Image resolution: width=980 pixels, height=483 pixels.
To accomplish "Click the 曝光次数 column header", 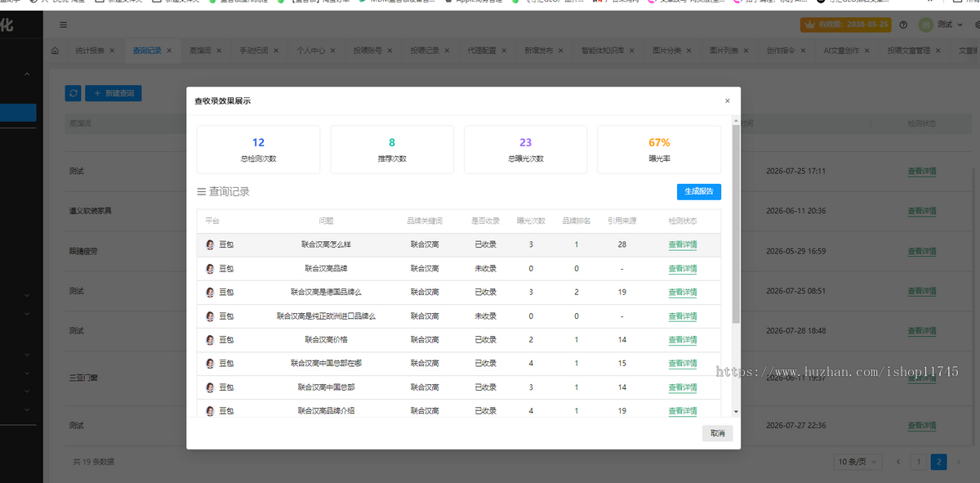I will pyautogui.click(x=531, y=221).
